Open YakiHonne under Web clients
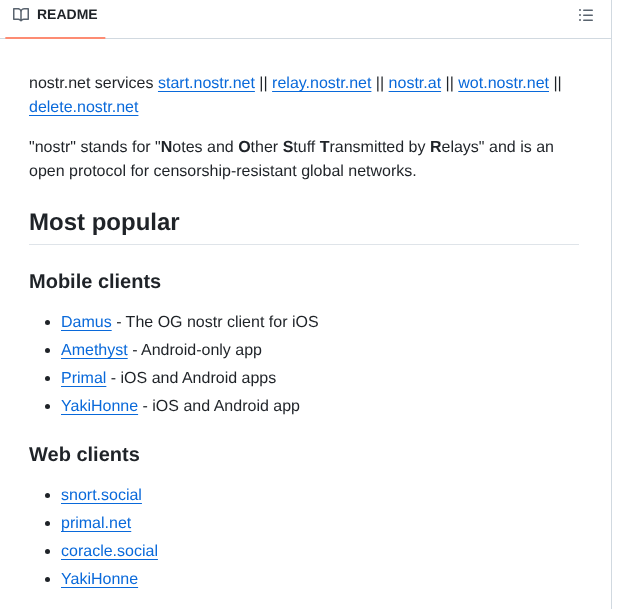The height and width of the screenshot is (609, 620). tap(99, 579)
